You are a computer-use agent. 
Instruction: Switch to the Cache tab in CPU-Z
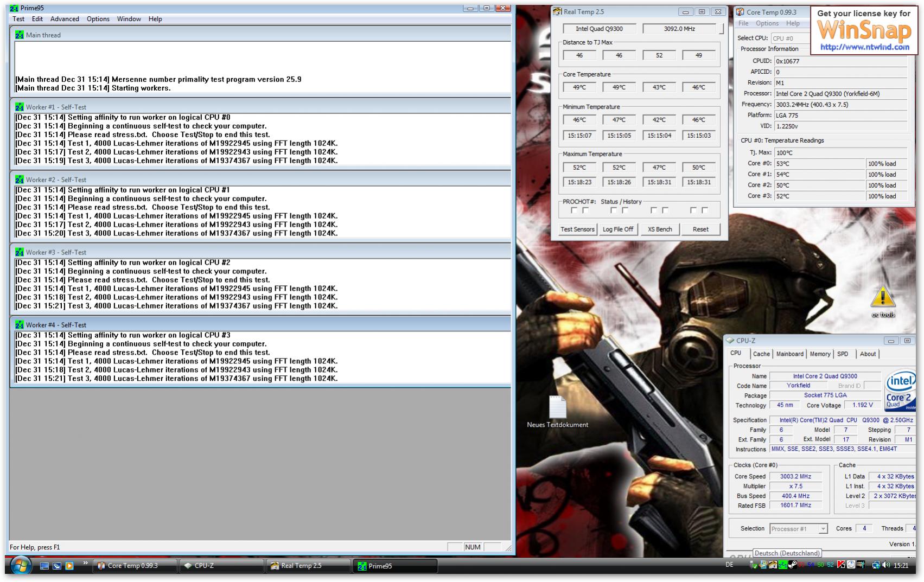(x=761, y=354)
